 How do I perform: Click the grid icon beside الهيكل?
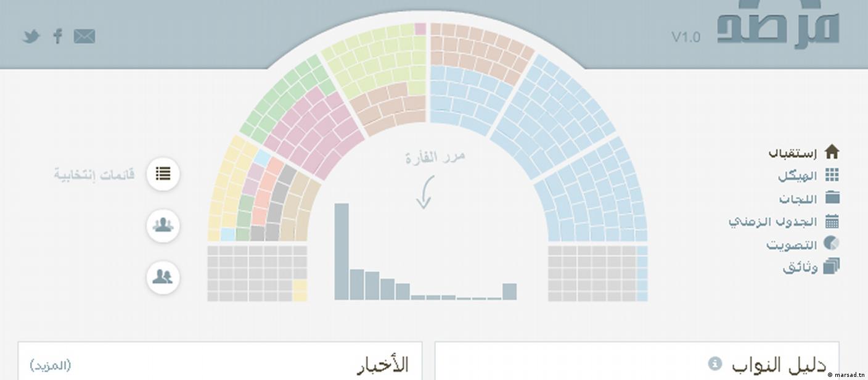pyautogui.click(x=832, y=175)
